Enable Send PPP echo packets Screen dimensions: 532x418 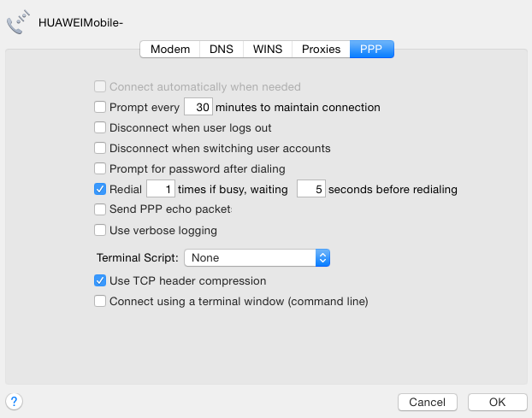point(101,209)
